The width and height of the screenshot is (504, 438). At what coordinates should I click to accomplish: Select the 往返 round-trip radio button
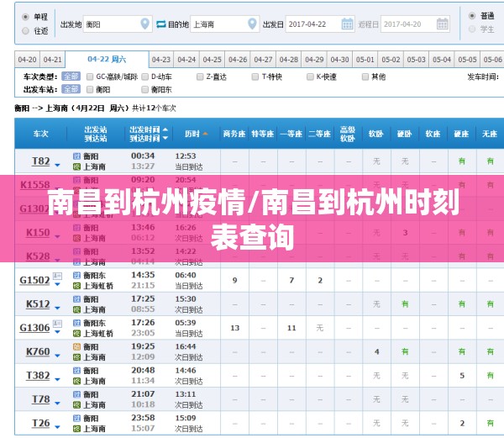coord(25,31)
